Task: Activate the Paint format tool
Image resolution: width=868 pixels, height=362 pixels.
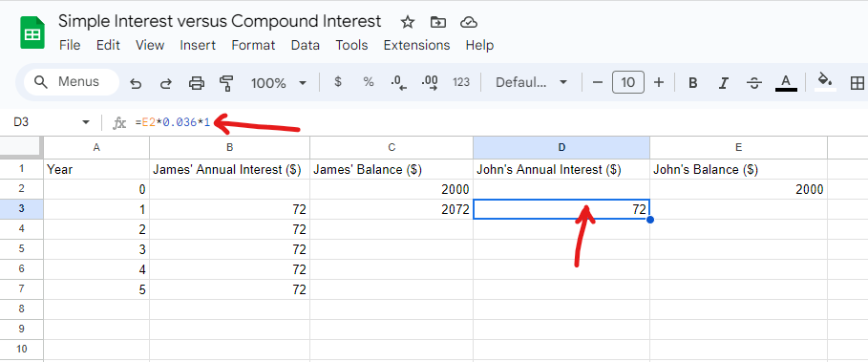Action: [226, 83]
